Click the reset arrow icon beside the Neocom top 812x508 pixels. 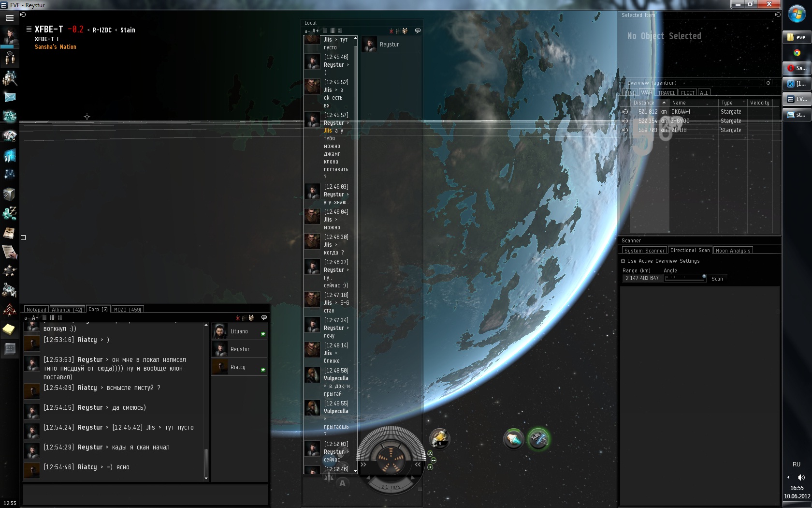tap(23, 15)
